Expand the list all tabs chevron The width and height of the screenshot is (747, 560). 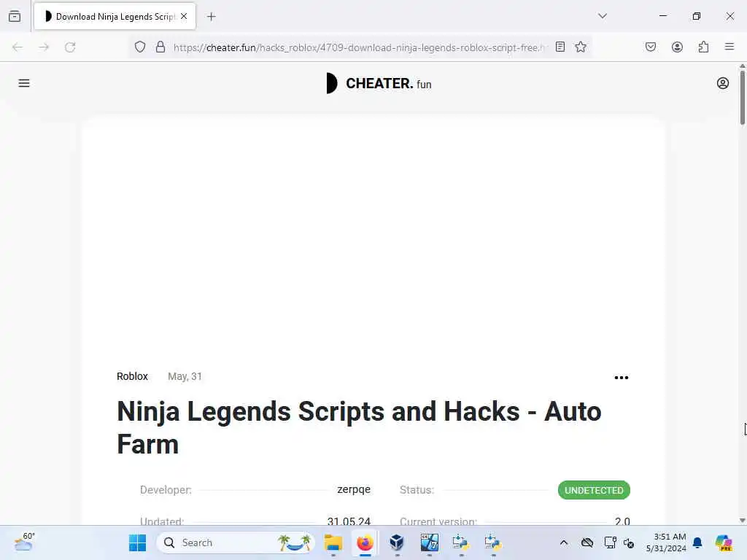pyautogui.click(x=603, y=16)
